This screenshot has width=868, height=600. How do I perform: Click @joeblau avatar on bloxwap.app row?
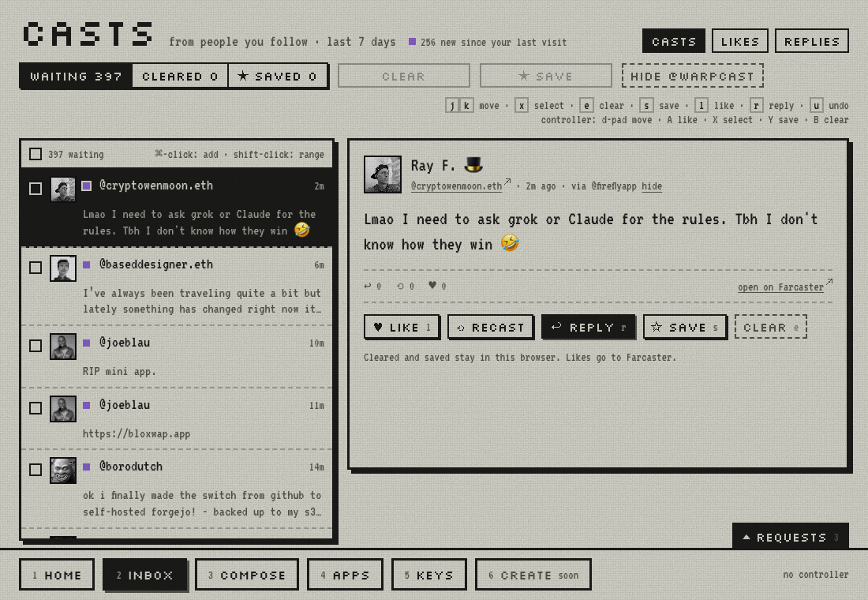coord(63,409)
